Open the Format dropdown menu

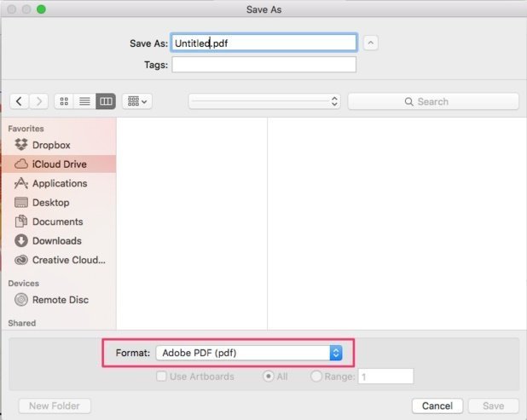[249, 353]
